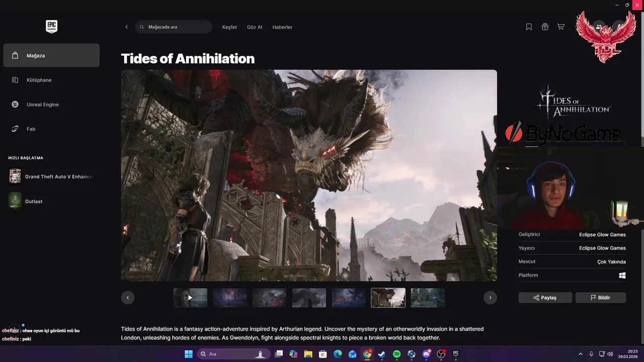The image size is (644, 362).
Task: Open the Haberler tab
Action: tap(282, 27)
